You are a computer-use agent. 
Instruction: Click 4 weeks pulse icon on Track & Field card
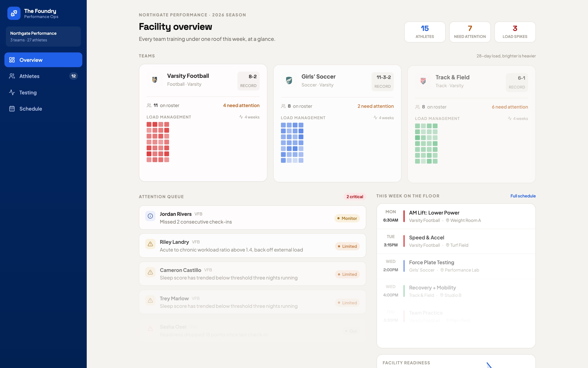[510, 118]
